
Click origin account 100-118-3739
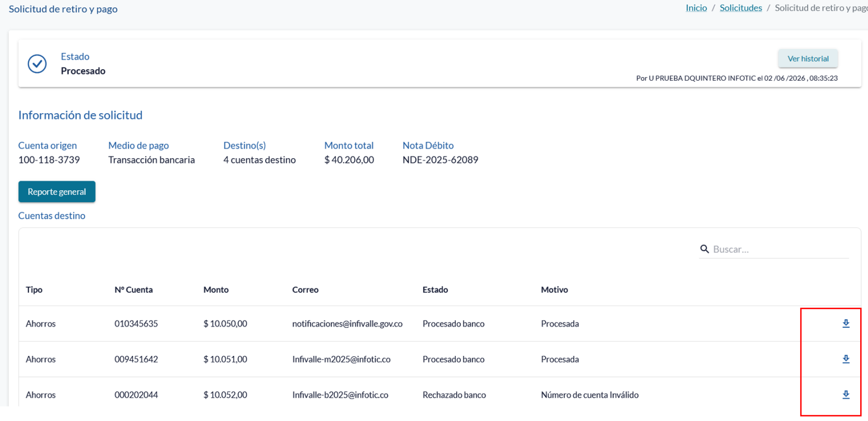tap(49, 160)
